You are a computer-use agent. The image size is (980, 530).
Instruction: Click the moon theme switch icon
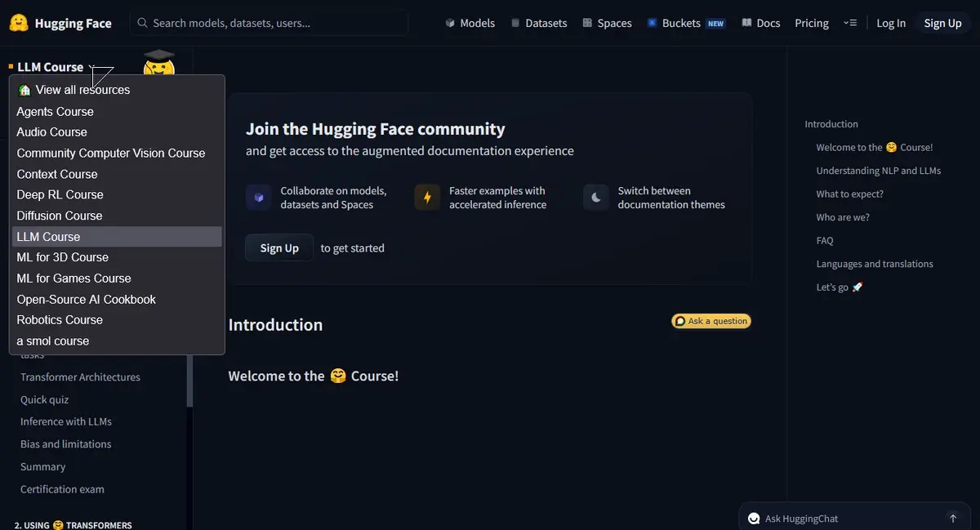[x=596, y=198]
